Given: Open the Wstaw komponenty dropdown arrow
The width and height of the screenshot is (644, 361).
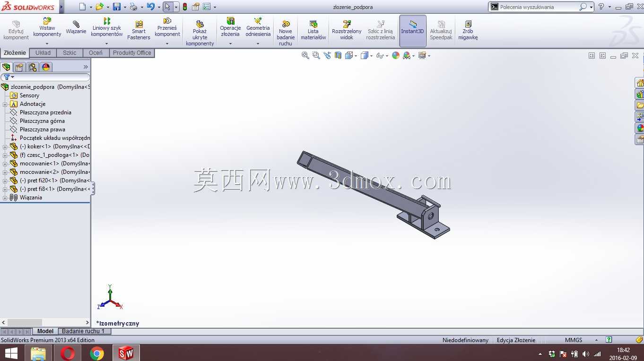Looking at the screenshot, I should pos(47,43).
